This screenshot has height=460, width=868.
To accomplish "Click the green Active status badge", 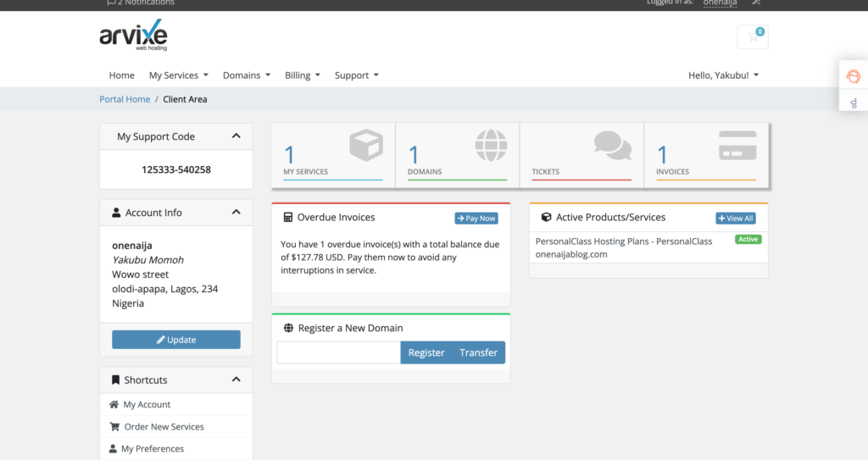I will pyautogui.click(x=748, y=239).
